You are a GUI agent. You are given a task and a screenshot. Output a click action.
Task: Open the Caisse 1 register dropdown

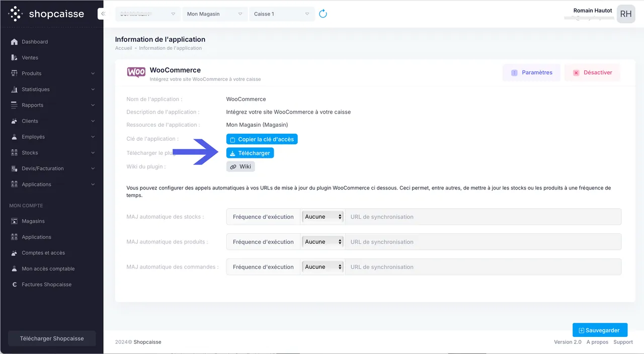click(282, 14)
